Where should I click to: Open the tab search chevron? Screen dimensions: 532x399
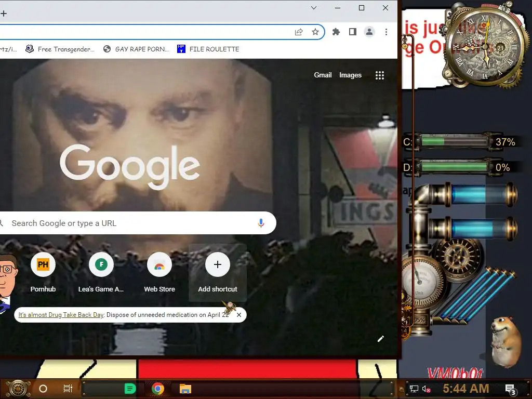coord(314,8)
